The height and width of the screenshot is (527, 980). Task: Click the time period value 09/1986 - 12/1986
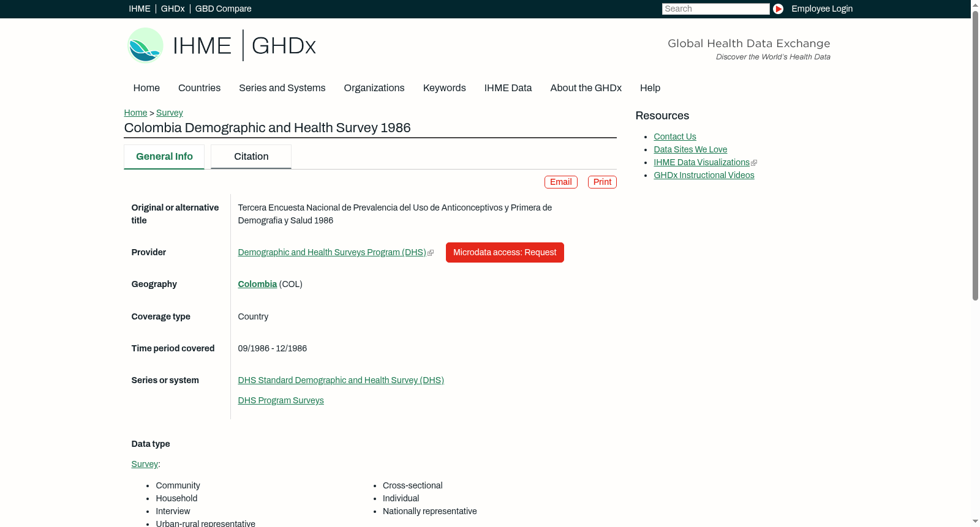point(273,348)
